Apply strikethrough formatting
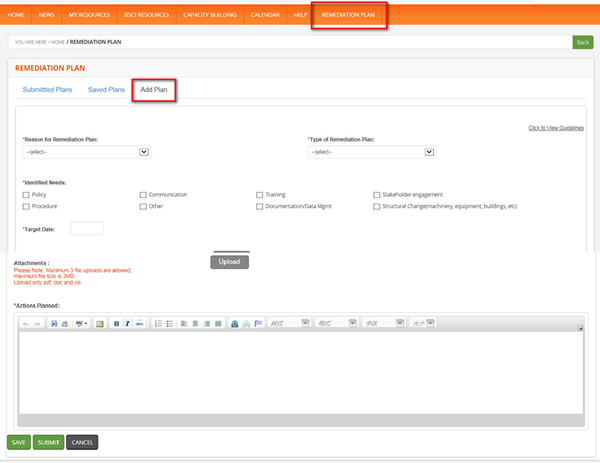Screen dimensions: 600x463 (139, 324)
